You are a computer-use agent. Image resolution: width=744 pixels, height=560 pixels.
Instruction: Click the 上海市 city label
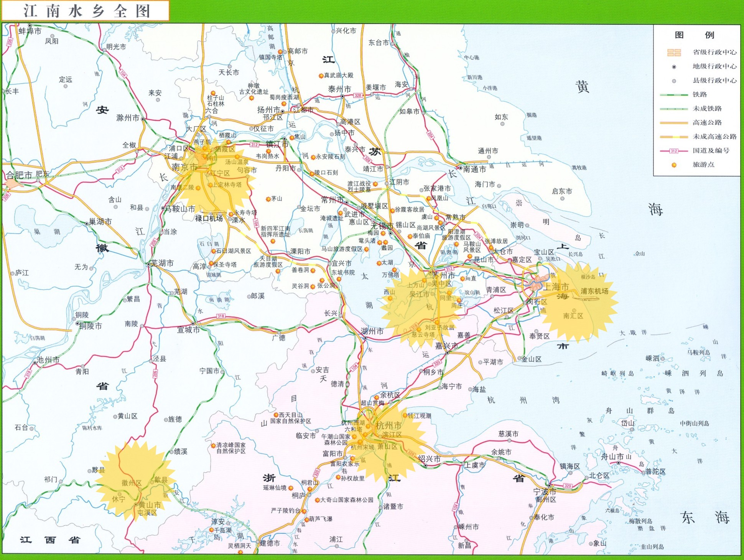556,287
